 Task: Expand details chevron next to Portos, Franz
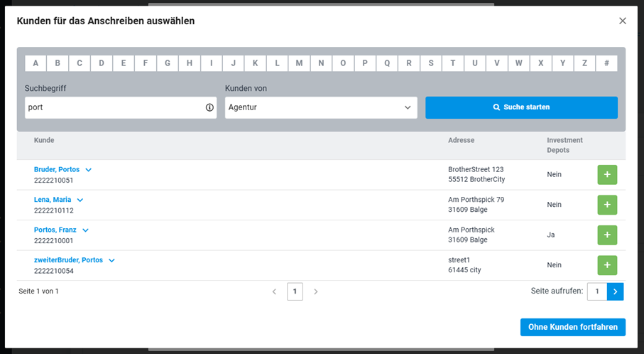(x=85, y=230)
